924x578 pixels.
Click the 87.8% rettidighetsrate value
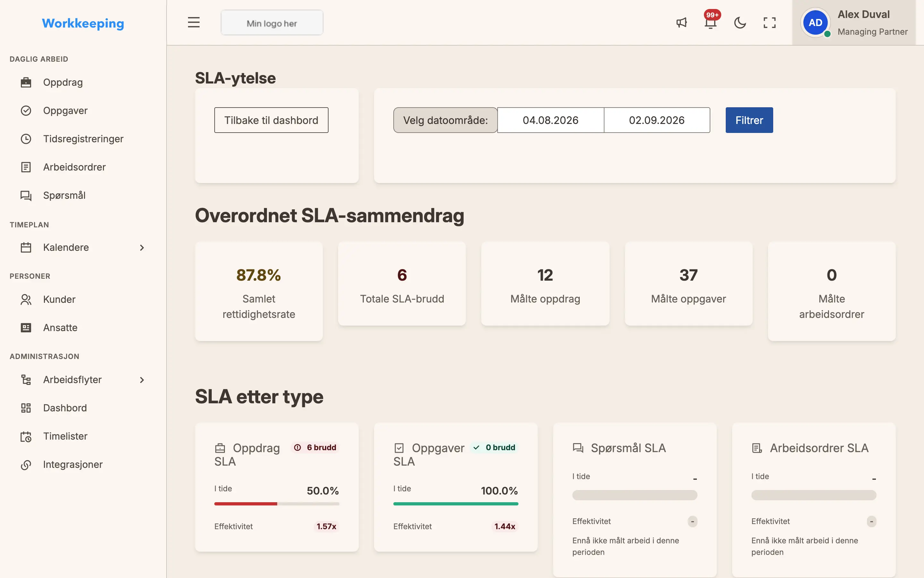[259, 275]
